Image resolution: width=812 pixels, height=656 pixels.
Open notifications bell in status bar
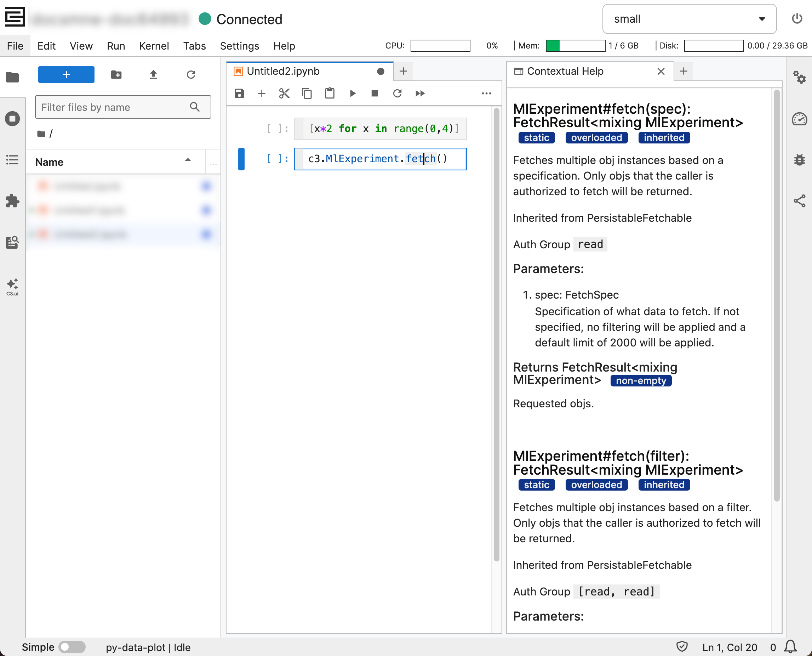pyautogui.click(x=790, y=647)
